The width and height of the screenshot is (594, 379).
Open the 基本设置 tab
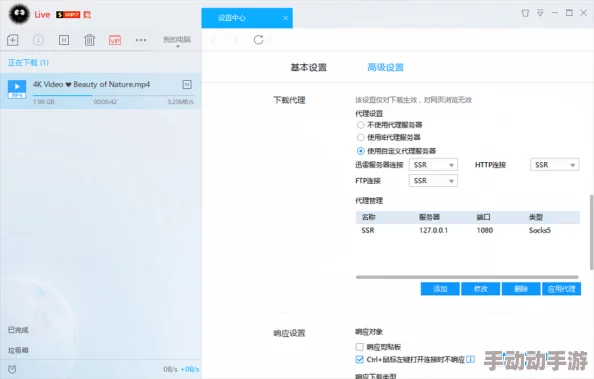[308, 67]
